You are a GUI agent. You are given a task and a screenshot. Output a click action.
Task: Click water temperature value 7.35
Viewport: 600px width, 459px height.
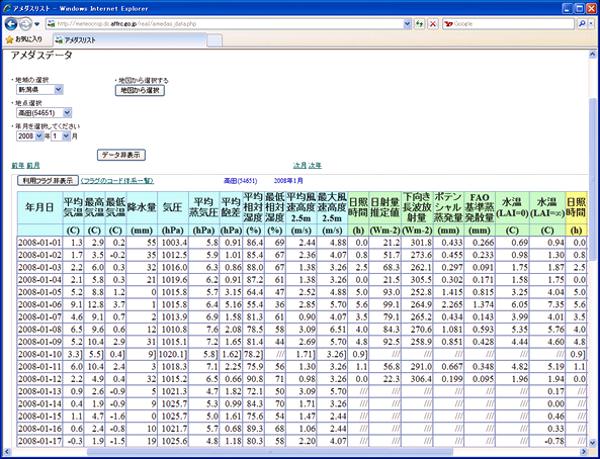(547, 305)
